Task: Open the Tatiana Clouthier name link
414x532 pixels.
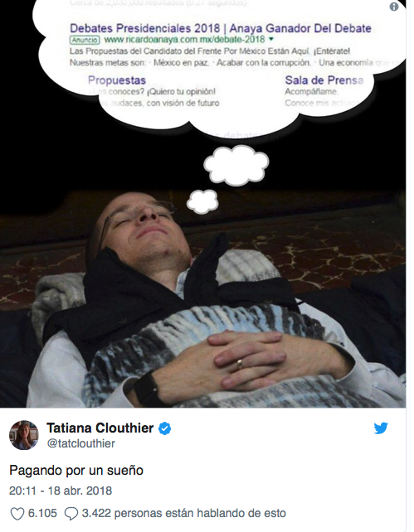Action: pos(100,428)
